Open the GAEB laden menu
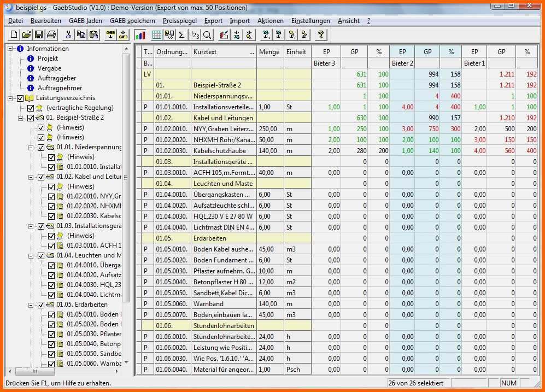Image resolution: width=545 pixels, height=392 pixels. tap(85, 21)
